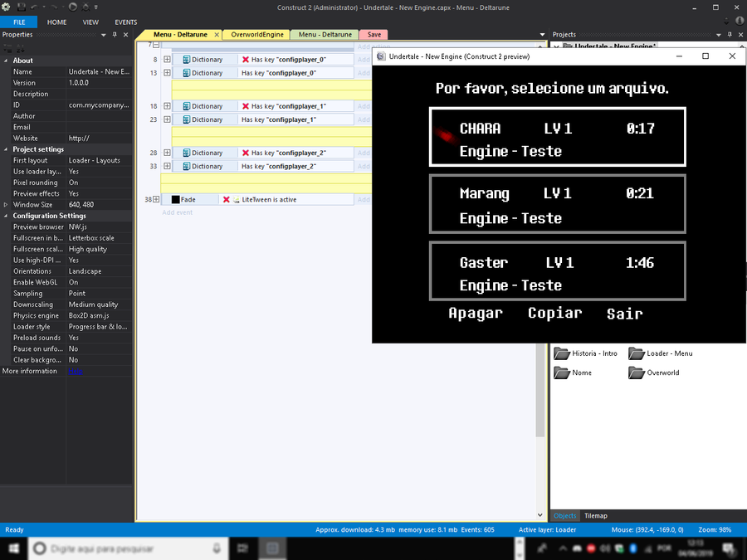Click the black Fade object icon
Image resolution: width=747 pixels, height=560 pixels.
[175, 199]
